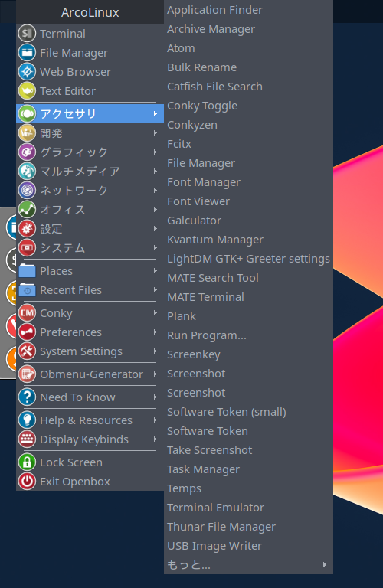Click the アクセサリ category icon
The image size is (383, 588).
(x=27, y=113)
